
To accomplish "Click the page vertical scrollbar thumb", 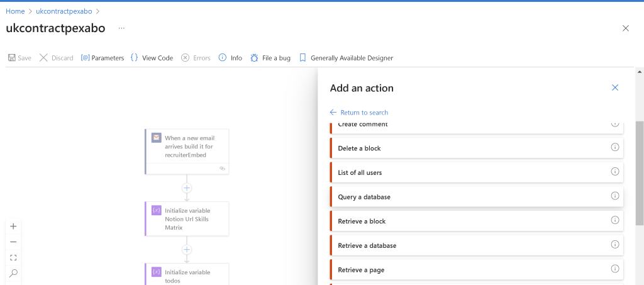I will [x=640, y=173].
